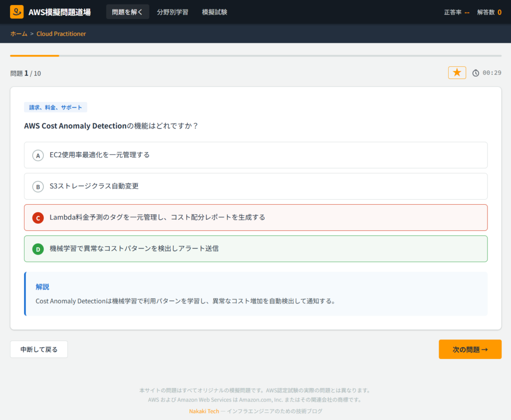The image size is (511, 420).
Task: Click the 正答率 score indicator
Action: point(456,12)
